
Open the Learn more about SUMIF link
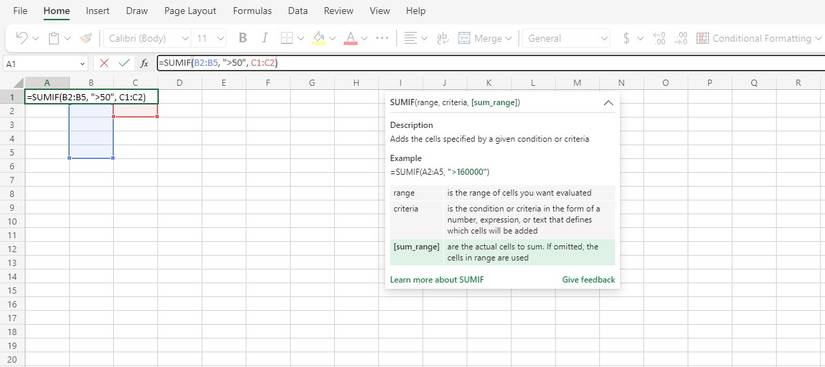pyautogui.click(x=437, y=280)
